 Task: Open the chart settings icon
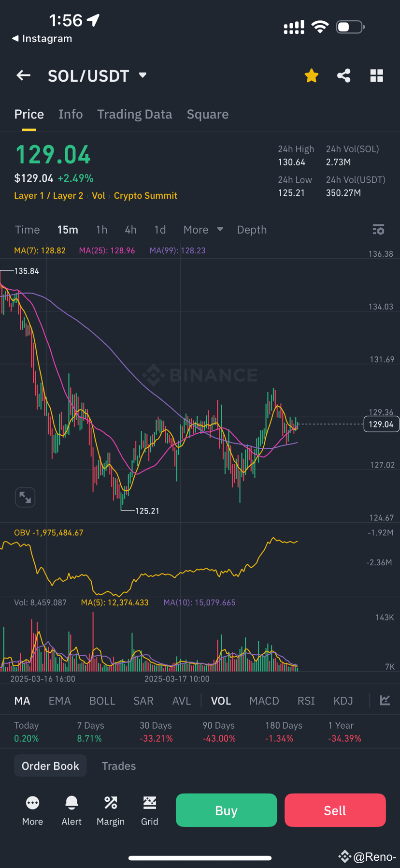click(x=379, y=230)
